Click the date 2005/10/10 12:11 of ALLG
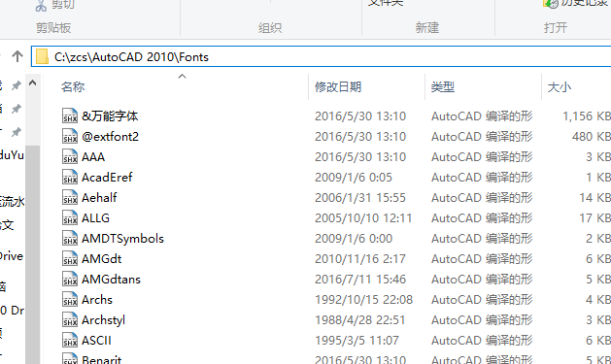Screen dimensions: 611x364 (x=363, y=218)
